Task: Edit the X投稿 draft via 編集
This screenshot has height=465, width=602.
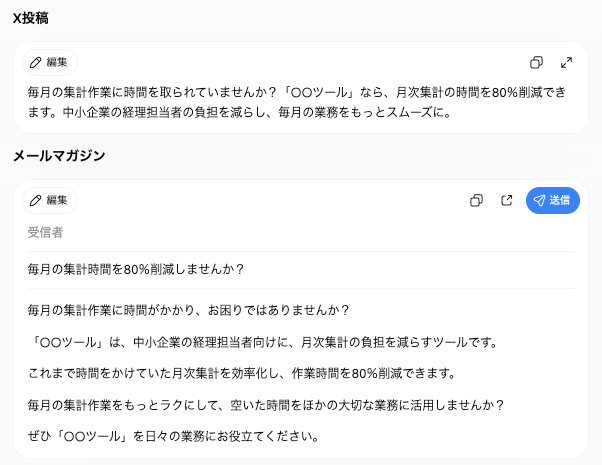Action: (x=50, y=63)
